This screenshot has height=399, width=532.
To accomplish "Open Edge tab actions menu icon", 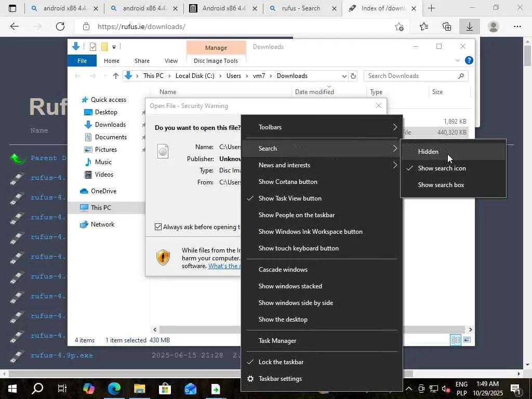I will coord(12,8).
